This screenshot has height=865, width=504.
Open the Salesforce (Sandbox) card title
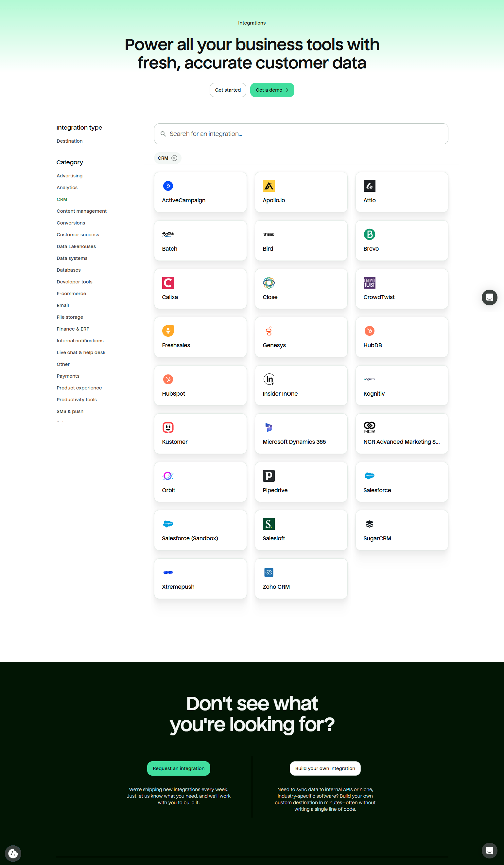190,538
